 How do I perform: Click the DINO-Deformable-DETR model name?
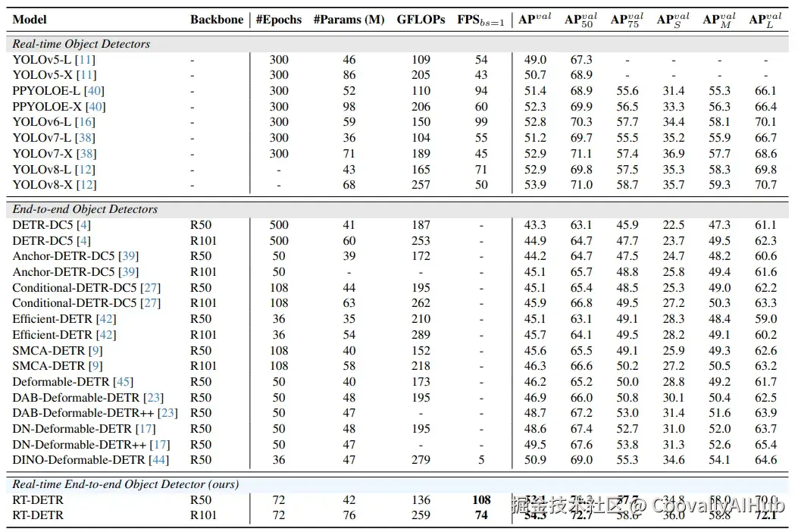click(79, 460)
